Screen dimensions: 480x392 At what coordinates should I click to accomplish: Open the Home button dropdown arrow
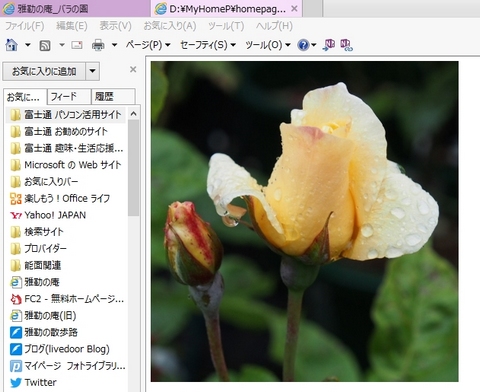pos(28,45)
